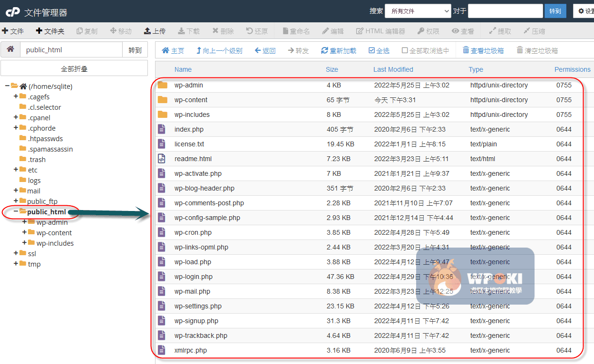The image size is (594, 364).
Task: Click the wp-comments-post.php file icon
Action: (x=162, y=203)
